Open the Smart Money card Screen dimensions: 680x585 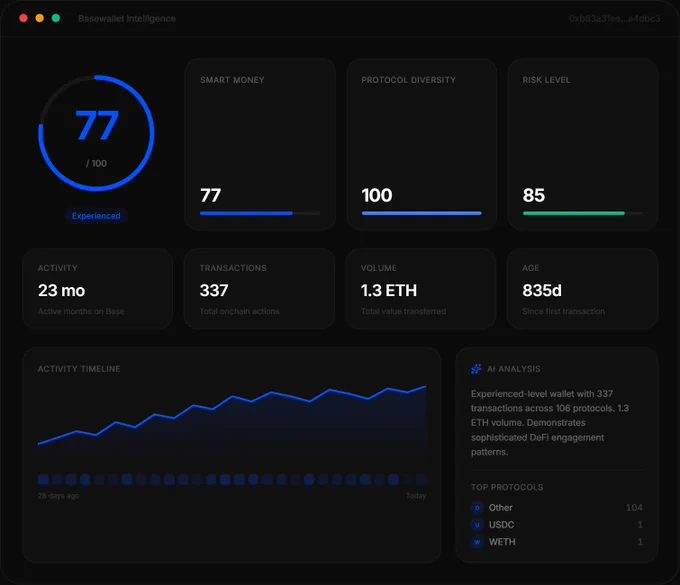coord(260,144)
